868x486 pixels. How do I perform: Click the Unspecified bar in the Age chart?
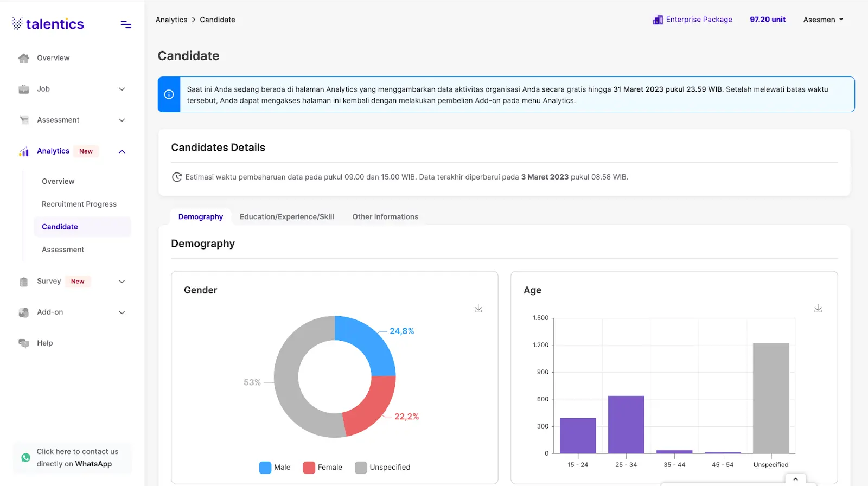coord(771,398)
